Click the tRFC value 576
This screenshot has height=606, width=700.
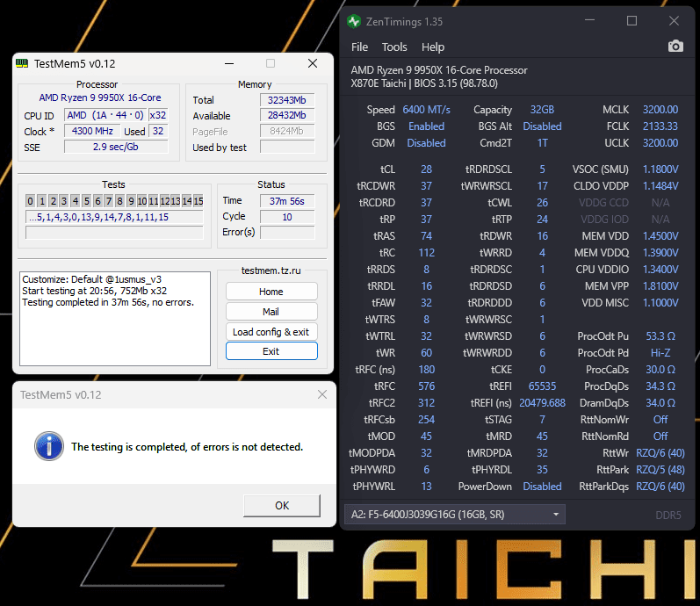tap(426, 386)
